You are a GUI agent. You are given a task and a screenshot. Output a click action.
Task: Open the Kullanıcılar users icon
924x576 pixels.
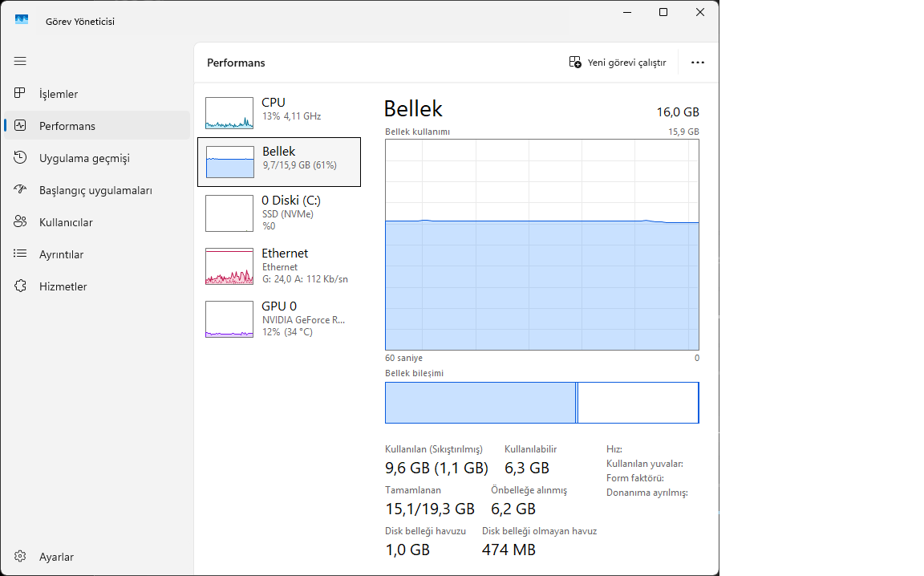point(21,222)
